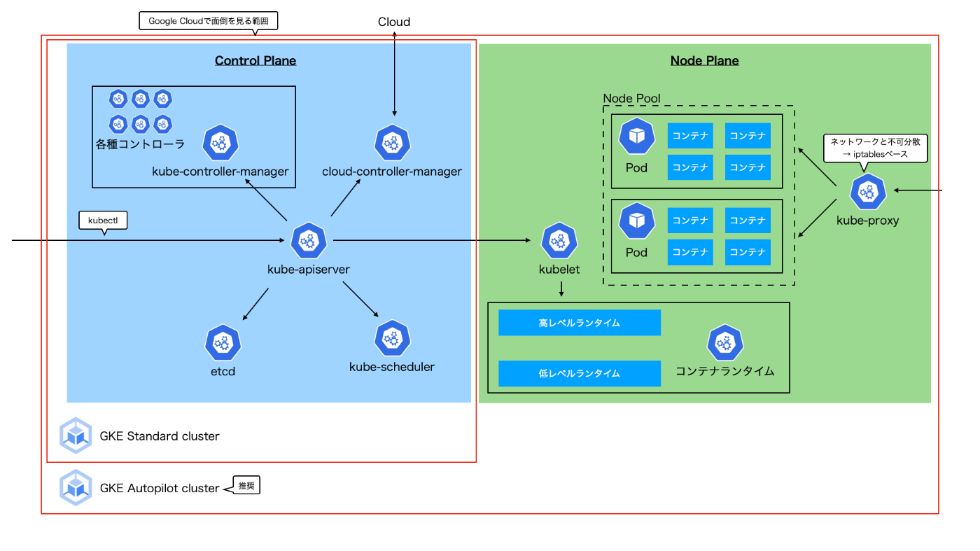980x551 pixels.
Task: Select the kube-controller-manager icon
Action: 220,144
